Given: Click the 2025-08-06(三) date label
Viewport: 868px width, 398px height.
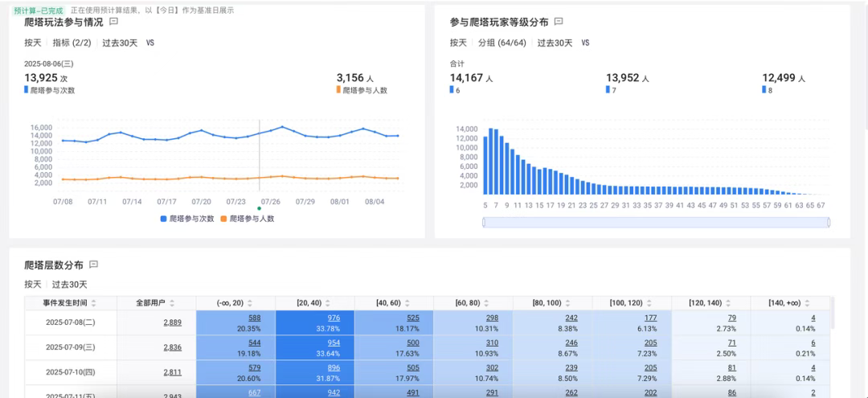Looking at the screenshot, I should click(51, 64).
